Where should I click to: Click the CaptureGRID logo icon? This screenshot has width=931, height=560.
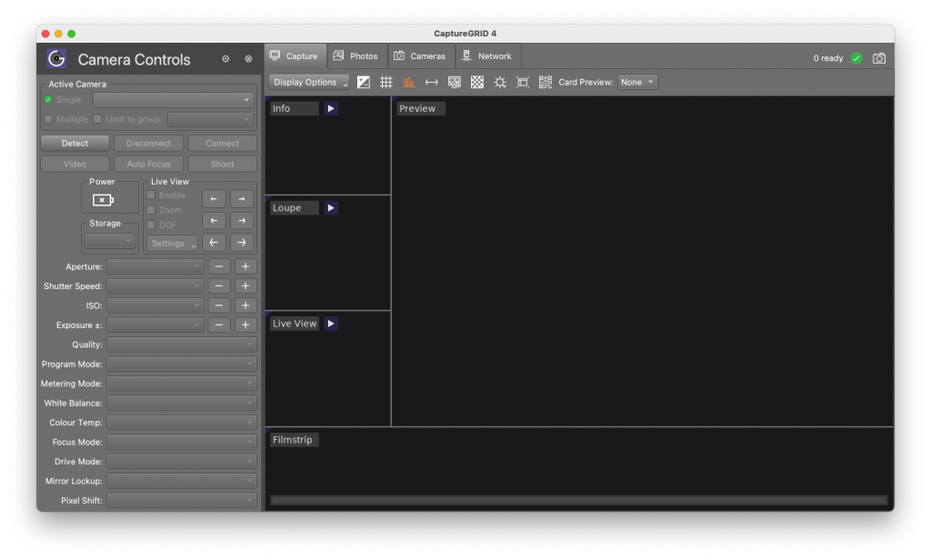[x=56, y=59]
